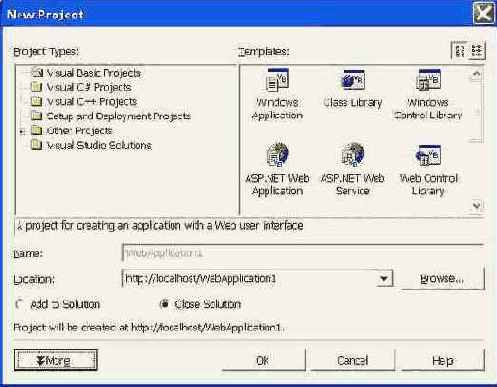Click the Windows Application label text
Viewport: 497px width, 387px height.
[x=277, y=109]
